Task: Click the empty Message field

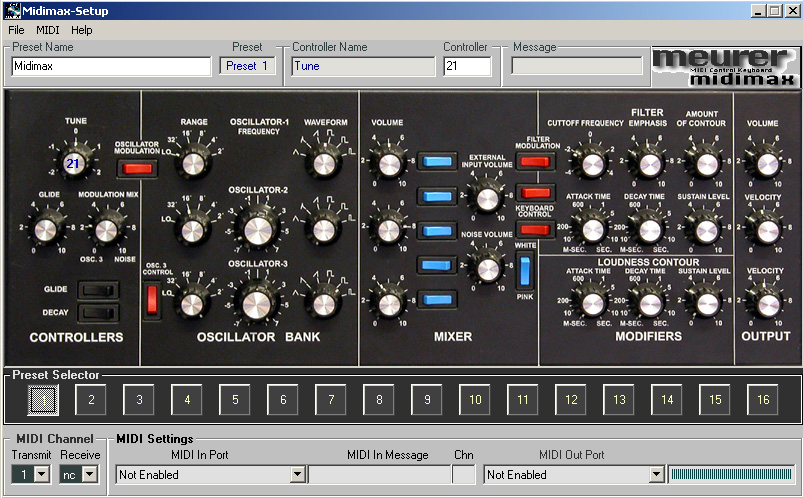Action: (577, 66)
